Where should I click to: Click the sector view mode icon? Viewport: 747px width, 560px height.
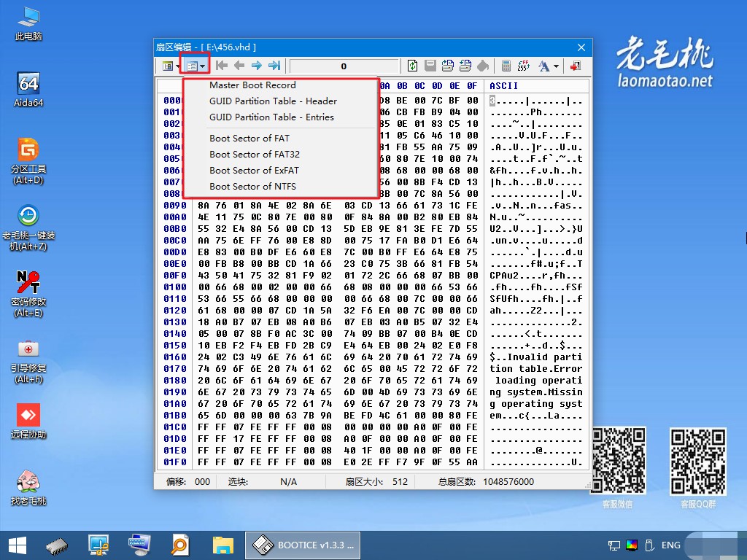(167, 66)
